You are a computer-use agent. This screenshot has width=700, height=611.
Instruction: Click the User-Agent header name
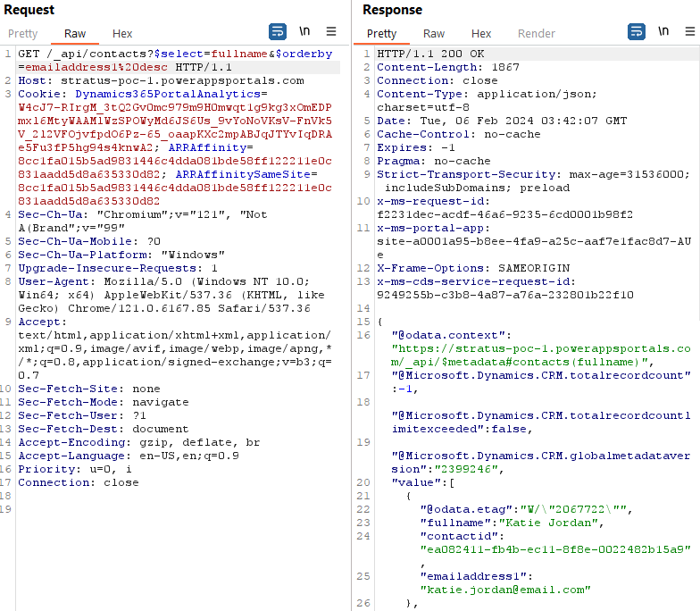[x=54, y=282]
